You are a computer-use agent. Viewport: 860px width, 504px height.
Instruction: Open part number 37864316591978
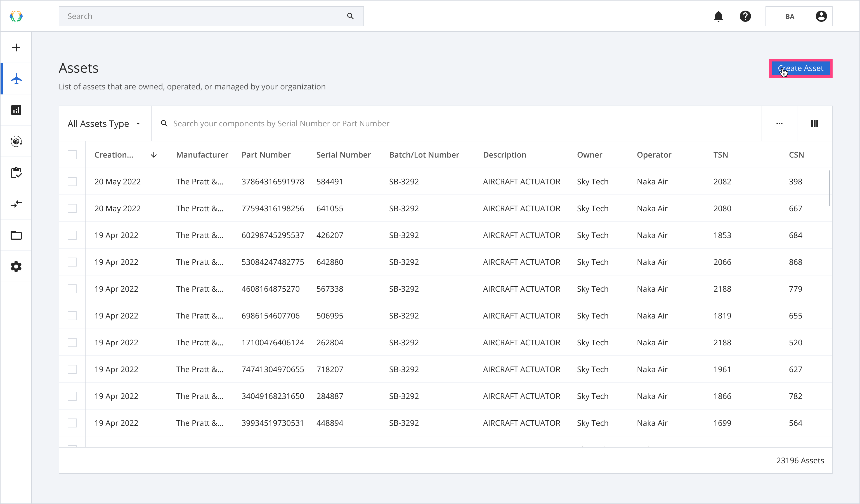[x=273, y=181]
